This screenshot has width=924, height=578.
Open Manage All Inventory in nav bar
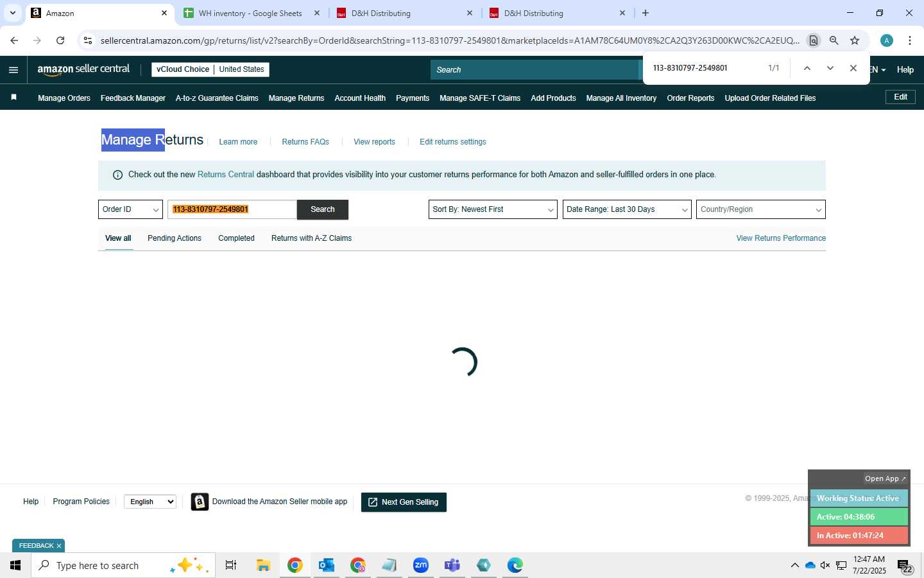click(621, 98)
